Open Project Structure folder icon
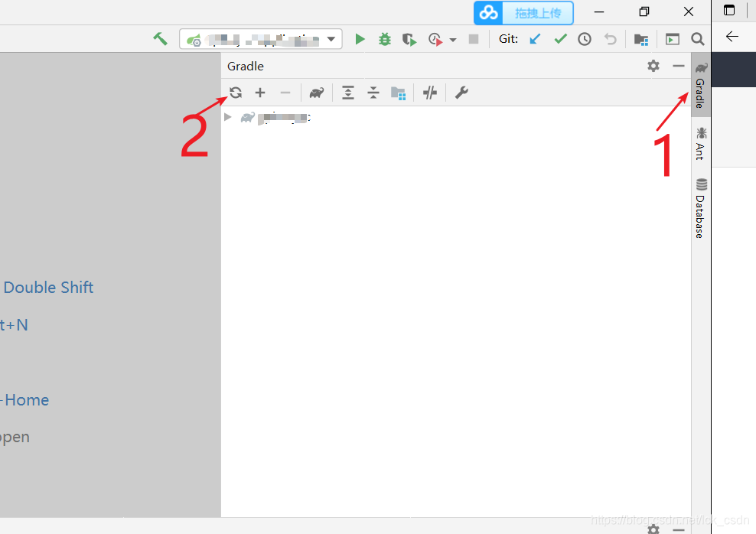Image resolution: width=756 pixels, height=534 pixels. 640,40
